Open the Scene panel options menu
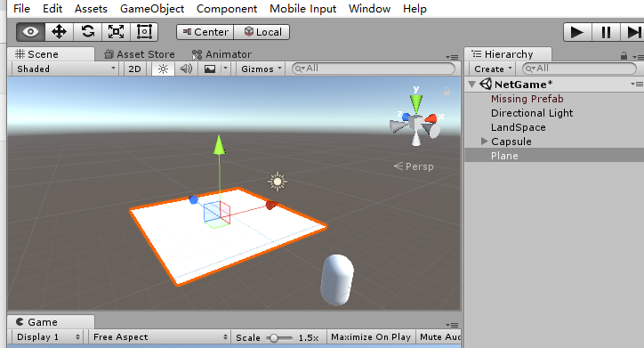This screenshot has width=644, height=348. (452, 57)
